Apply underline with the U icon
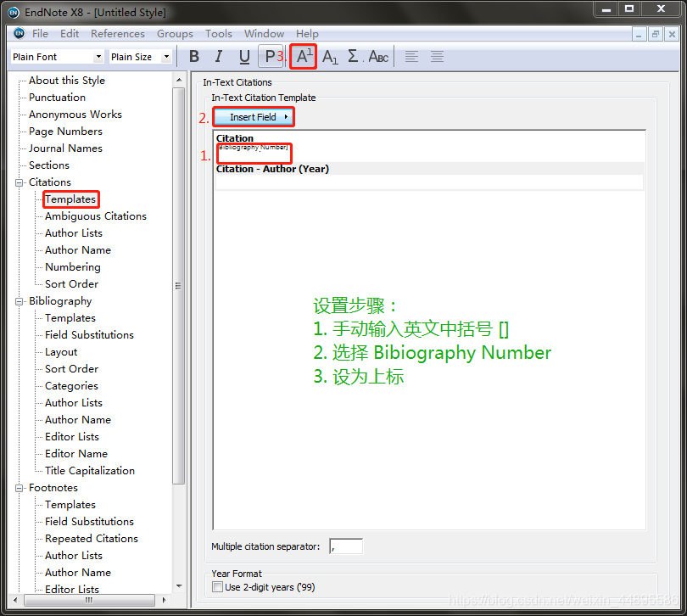 tap(244, 57)
